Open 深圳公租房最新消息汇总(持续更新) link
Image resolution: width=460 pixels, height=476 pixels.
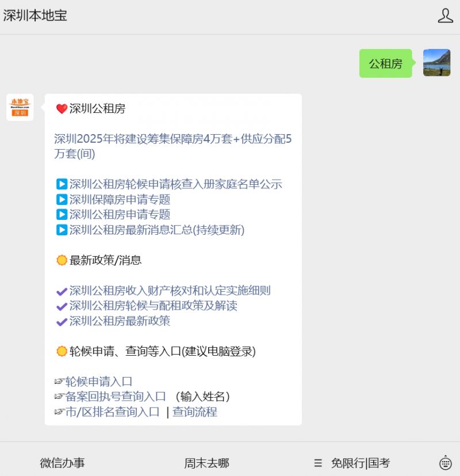(x=156, y=230)
